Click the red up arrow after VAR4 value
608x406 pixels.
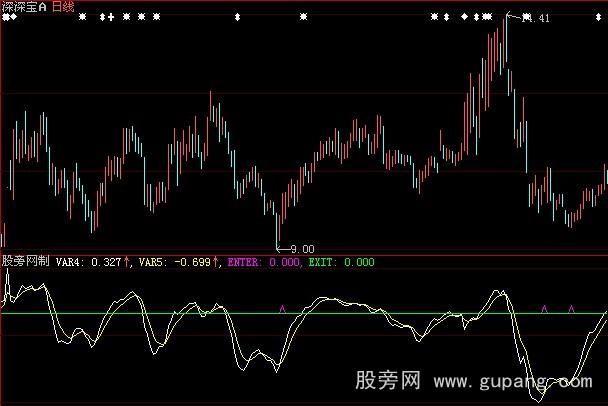pyautogui.click(x=127, y=262)
